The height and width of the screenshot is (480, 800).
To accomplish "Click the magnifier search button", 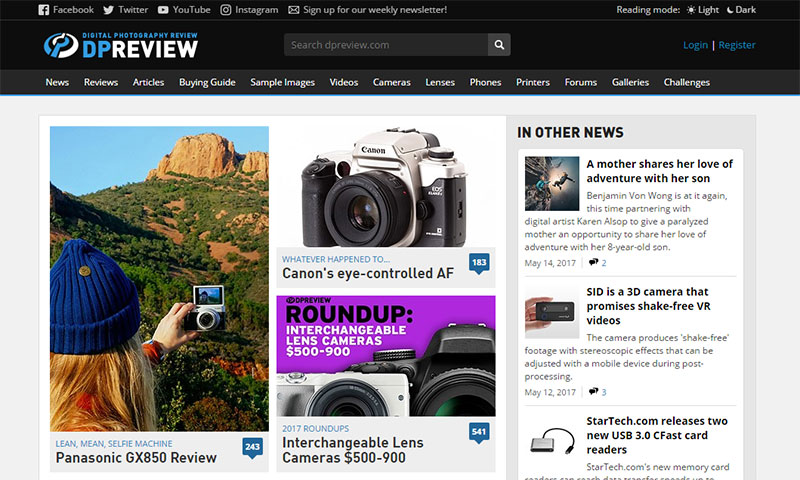I will (x=499, y=45).
